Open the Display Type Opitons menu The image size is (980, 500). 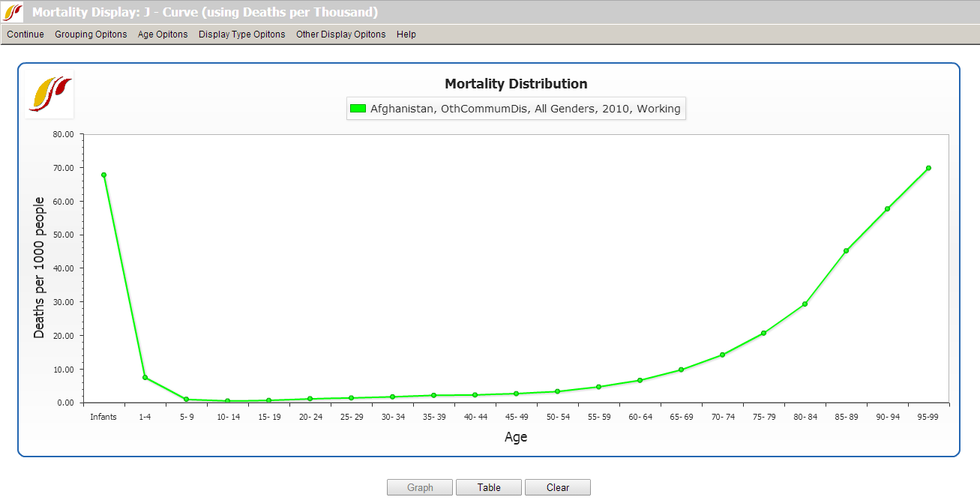[241, 34]
